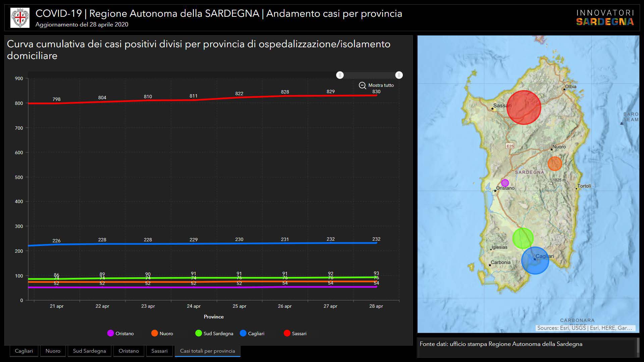Click the 28 apr Sassari data point
Image resolution: width=644 pixels, height=362 pixels.
(x=376, y=95)
